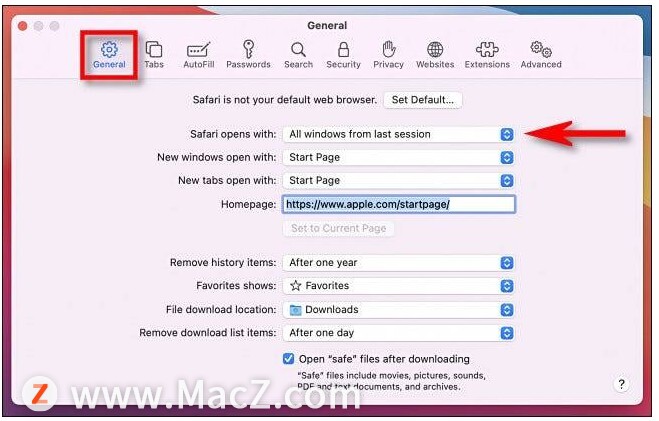Toggle Open safe files after downloading checkbox
The width and height of the screenshot is (659, 421).
(x=288, y=359)
